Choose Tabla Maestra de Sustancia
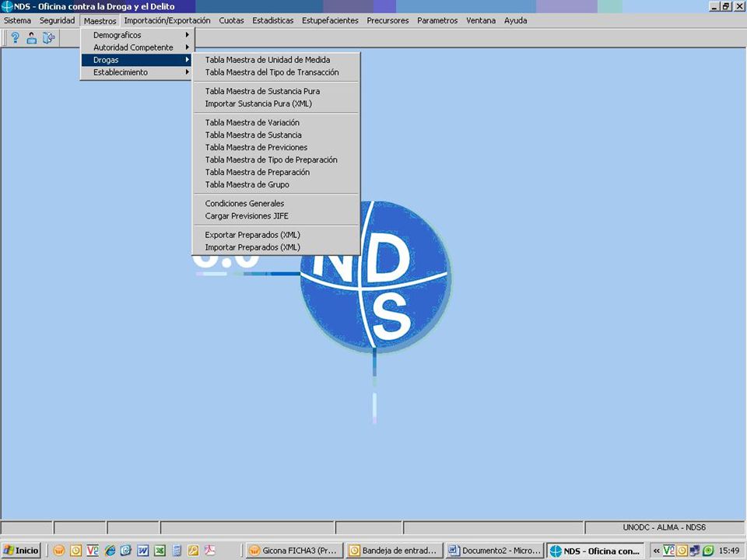747x560 pixels. tap(276, 135)
